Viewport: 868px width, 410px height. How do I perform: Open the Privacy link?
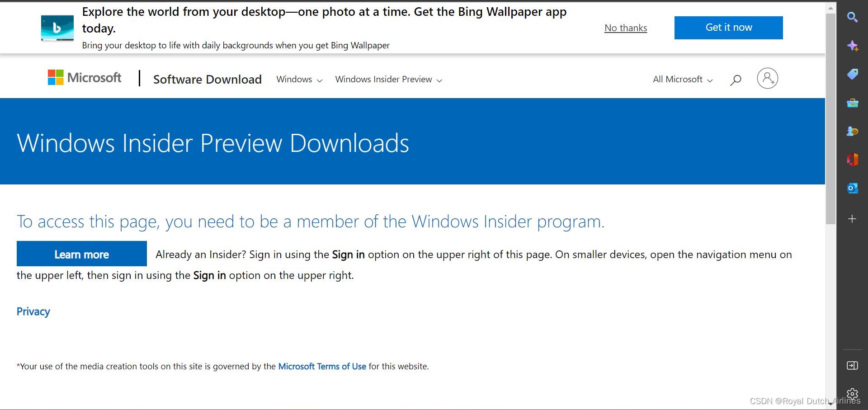click(33, 311)
